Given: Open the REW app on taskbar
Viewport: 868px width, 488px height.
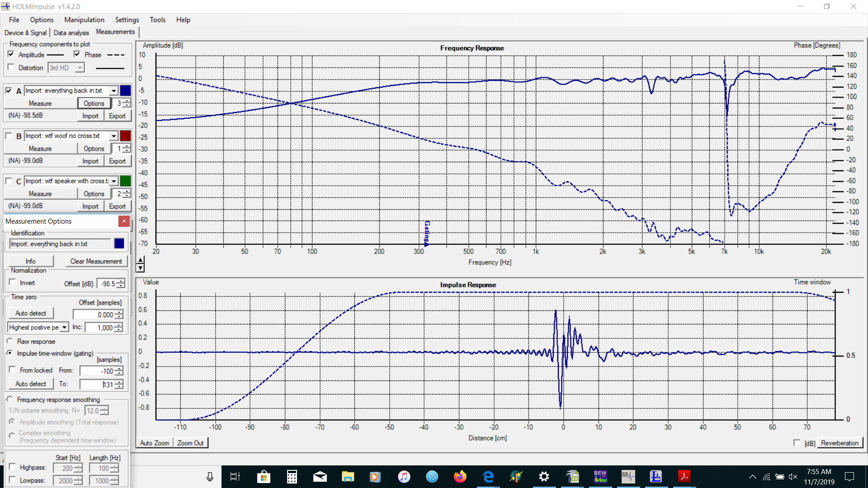Looking at the screenshot, I should pos(600,476).
